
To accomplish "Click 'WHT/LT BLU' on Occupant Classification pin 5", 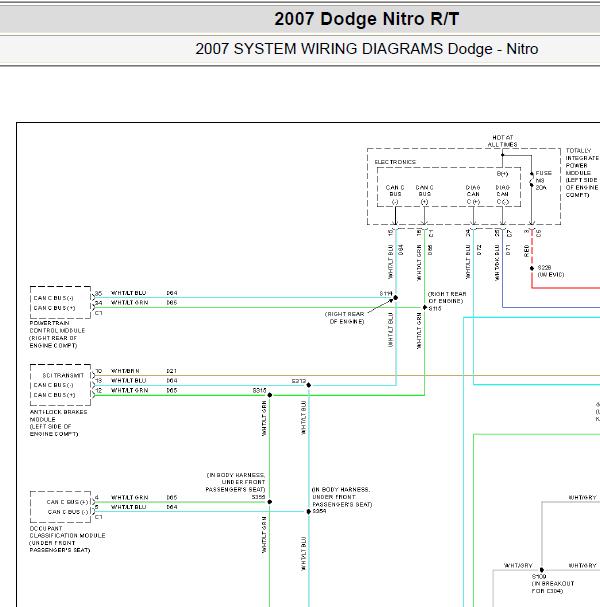I will click(129, 507).
